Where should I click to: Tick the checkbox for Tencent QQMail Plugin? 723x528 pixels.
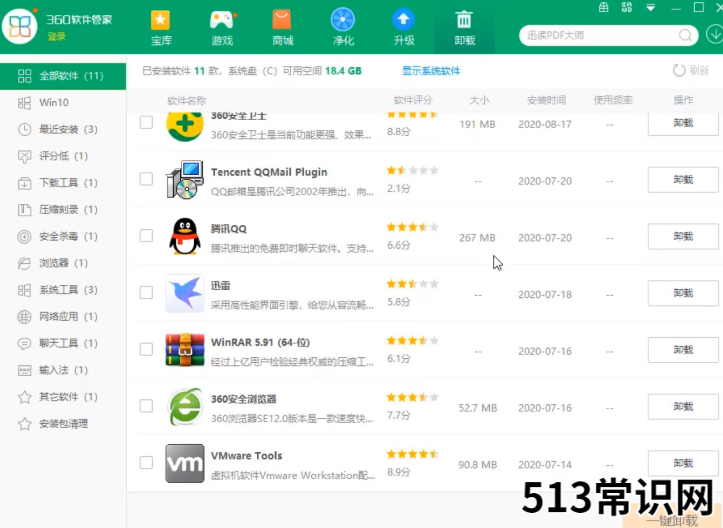(x=146, y=179)
